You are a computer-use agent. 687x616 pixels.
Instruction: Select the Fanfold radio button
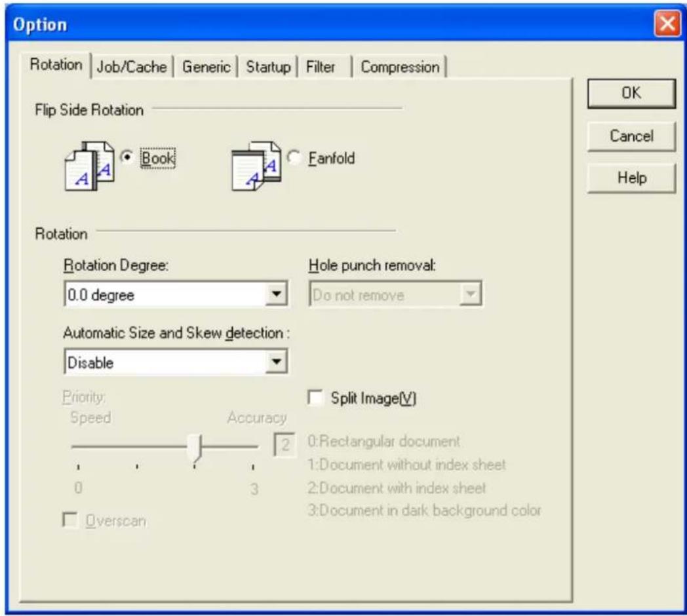294,157
